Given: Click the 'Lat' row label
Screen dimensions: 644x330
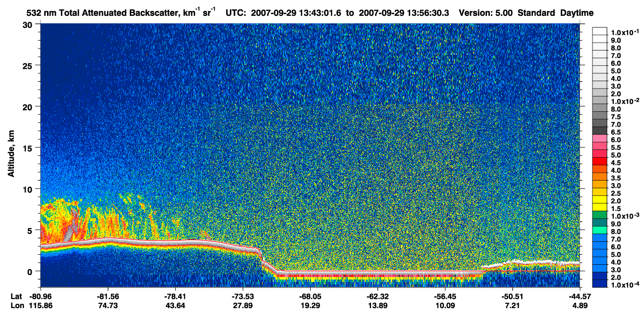Looking at the screenshot, I should (x=16, y=296).
